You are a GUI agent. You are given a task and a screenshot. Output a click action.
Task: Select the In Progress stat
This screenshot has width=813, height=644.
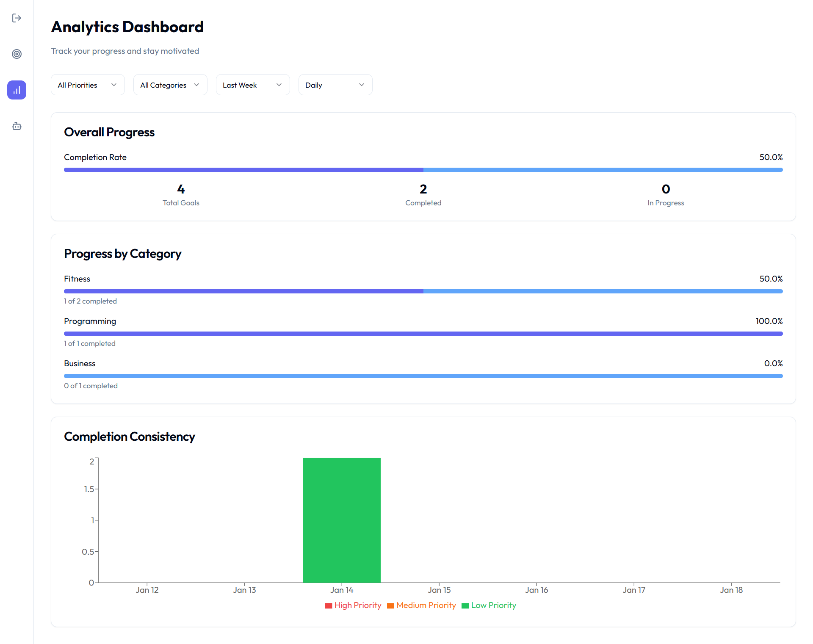[x=665, y=195]
